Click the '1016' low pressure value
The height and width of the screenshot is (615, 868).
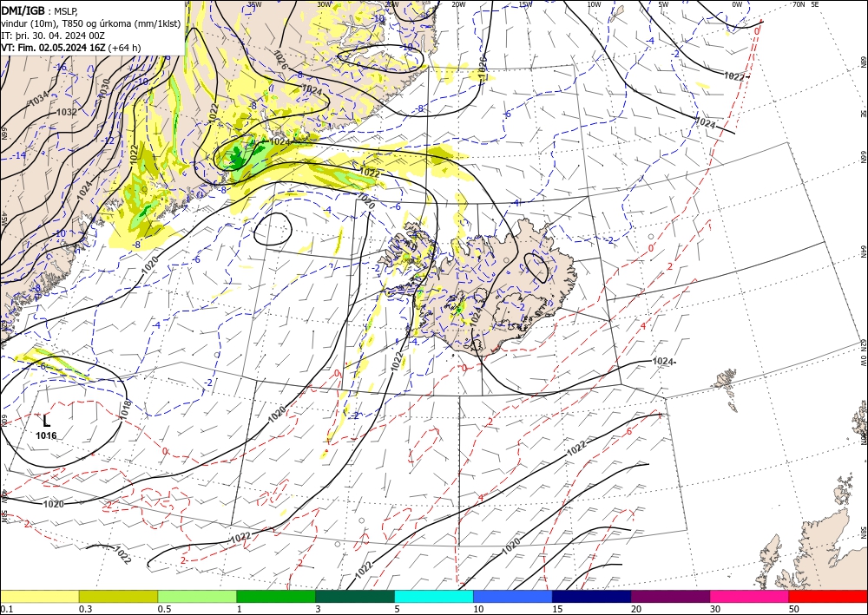(x=46, y=435)
